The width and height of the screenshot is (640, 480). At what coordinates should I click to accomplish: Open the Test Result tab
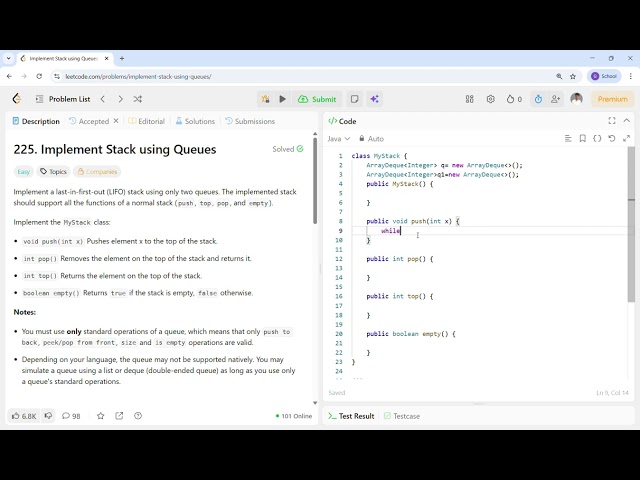351,416
